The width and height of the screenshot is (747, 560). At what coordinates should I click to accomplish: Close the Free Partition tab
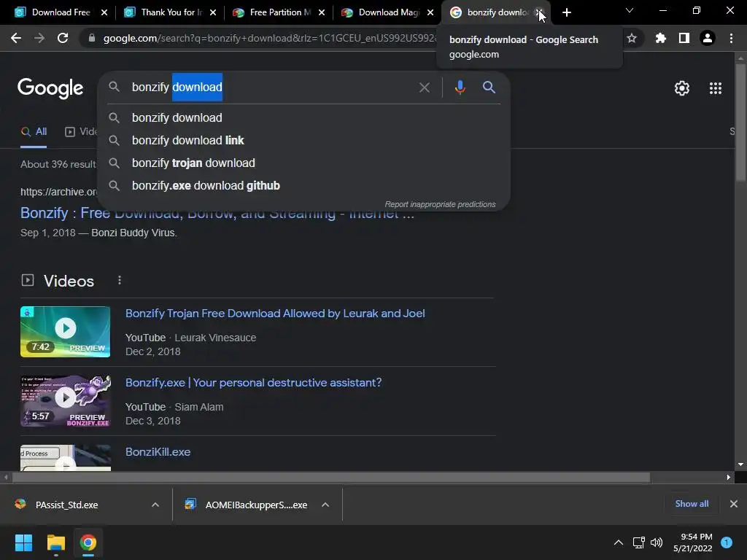pyautogui.click(x=322, y=13)
